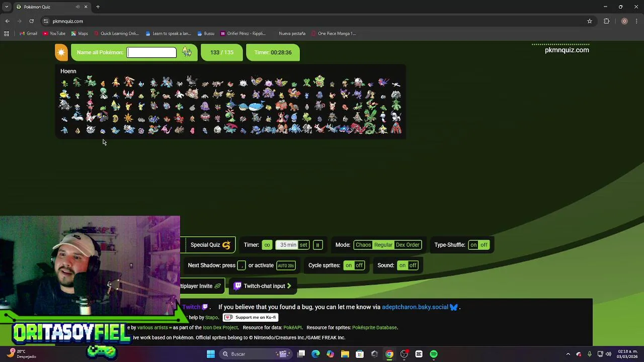Open the Busuu bookmark
644x362 pixels.
pos(206,34)
